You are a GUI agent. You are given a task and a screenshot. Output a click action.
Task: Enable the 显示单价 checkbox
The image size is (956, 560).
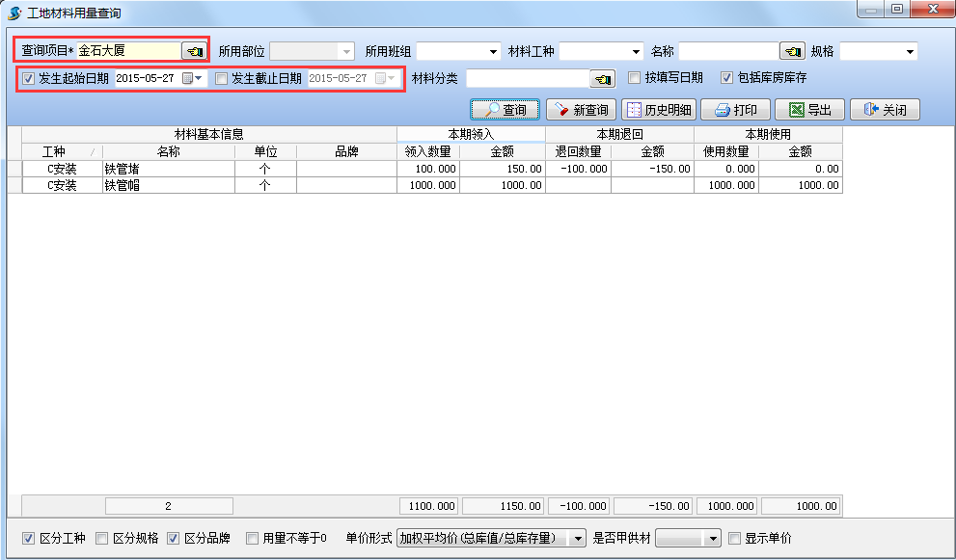pyautogui.click(x=735, y=538)
